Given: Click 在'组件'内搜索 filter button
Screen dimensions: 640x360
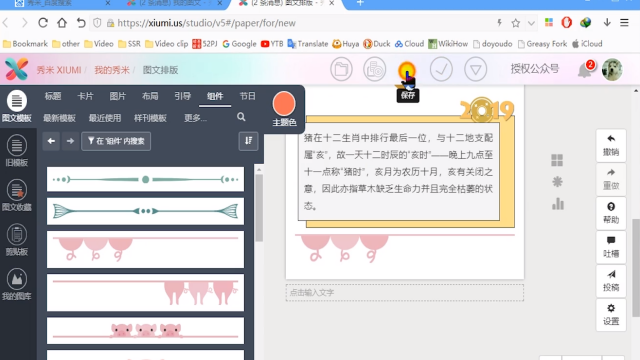Looking at the screenshot, I should [116, 141].
